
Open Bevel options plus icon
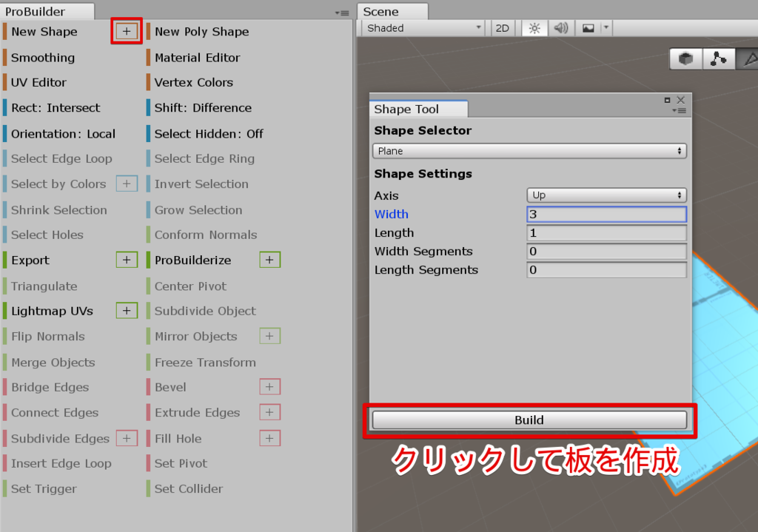pyautogui.click(x=269, y=386)
